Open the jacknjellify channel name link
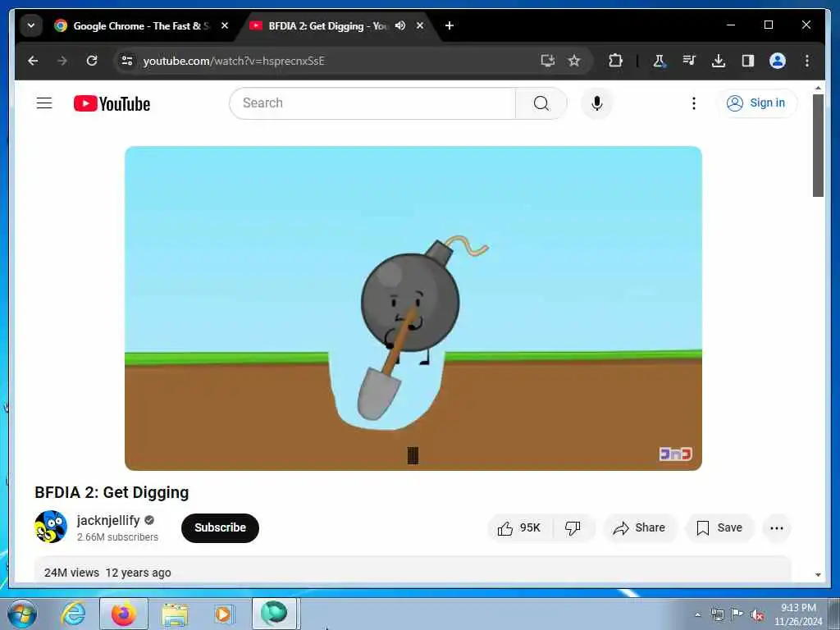The image size is (840, 630). coord(108,520)
